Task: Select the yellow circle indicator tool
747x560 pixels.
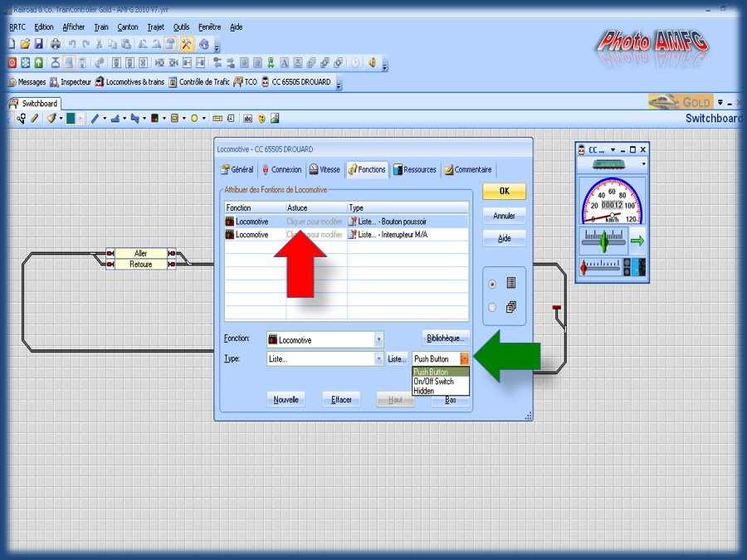Action: pyautogui.click(x=194, y=118)
